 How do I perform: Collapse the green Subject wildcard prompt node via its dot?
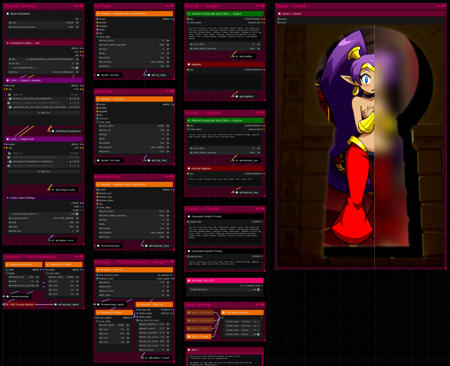[189, 14]
